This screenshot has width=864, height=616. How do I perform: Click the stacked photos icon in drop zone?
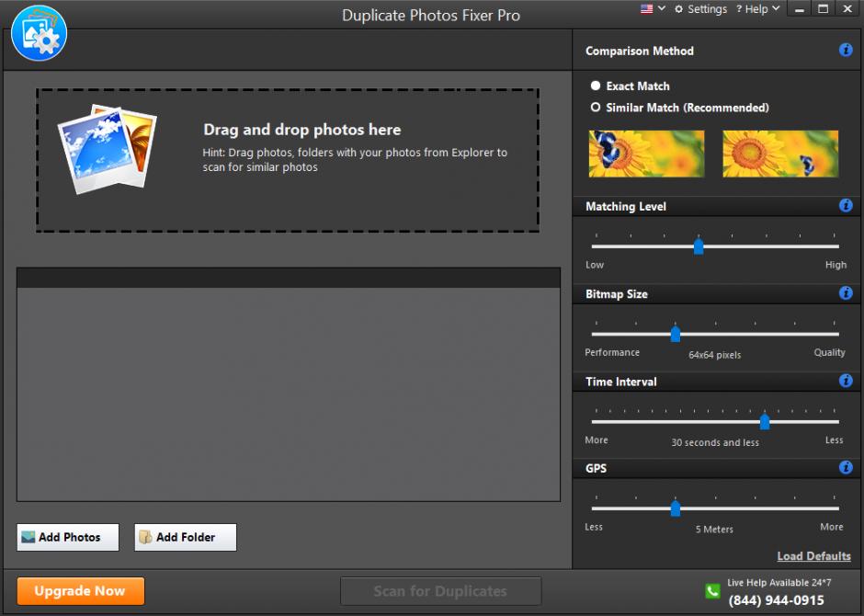coord(107,149)
